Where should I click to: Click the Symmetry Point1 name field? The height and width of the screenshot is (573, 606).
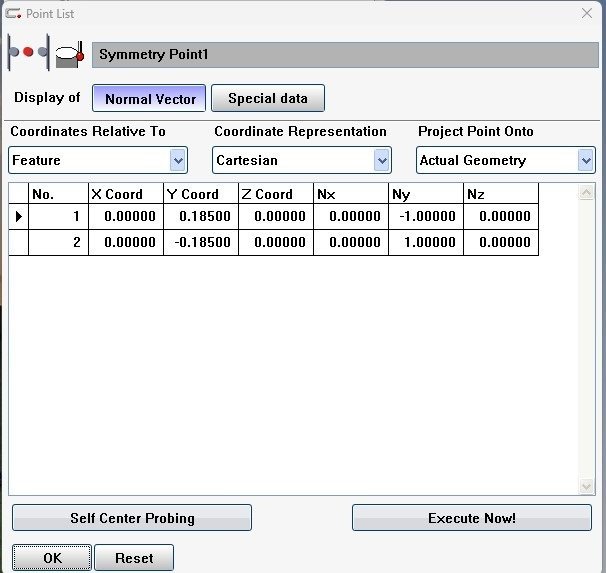(345, 54)
